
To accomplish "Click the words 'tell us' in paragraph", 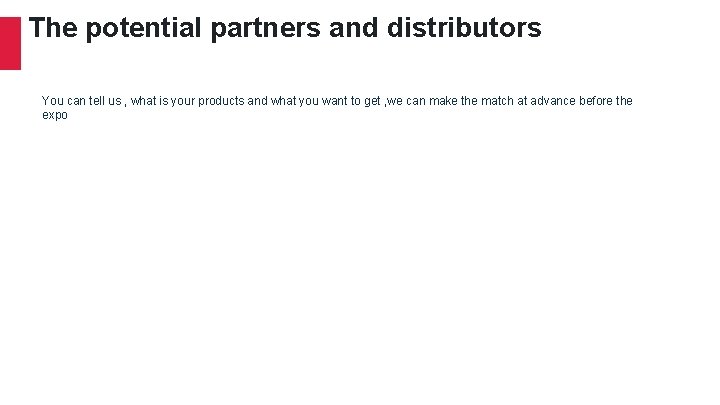I will click(x=105, y=101).
